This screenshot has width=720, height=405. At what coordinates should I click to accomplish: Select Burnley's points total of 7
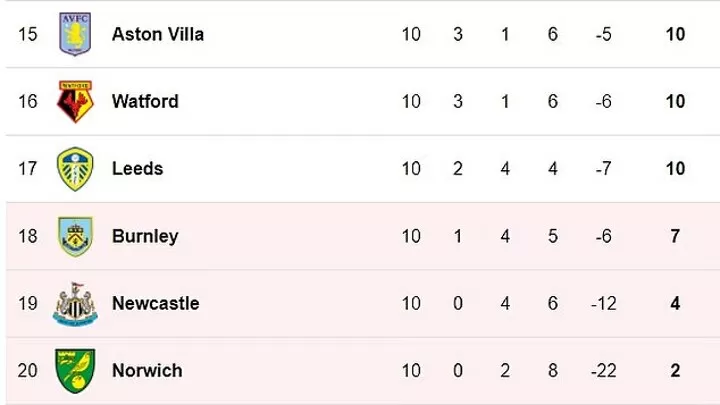pos(675,236)
